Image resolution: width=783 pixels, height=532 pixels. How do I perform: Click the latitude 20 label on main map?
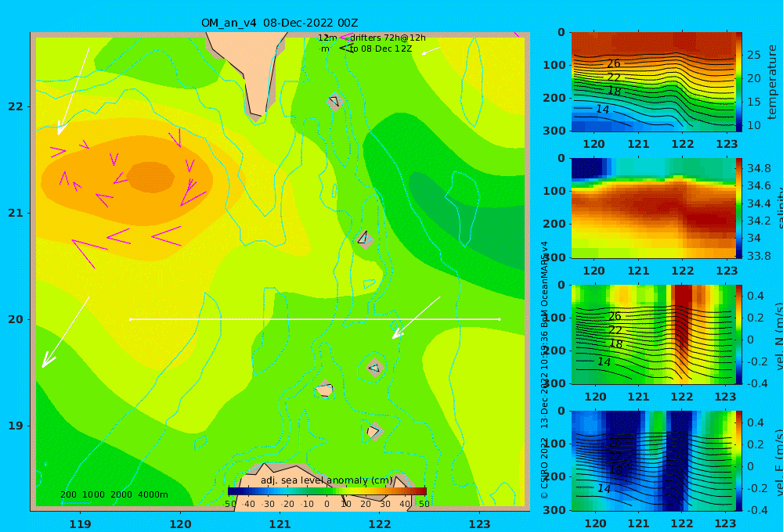click(16, 319)
